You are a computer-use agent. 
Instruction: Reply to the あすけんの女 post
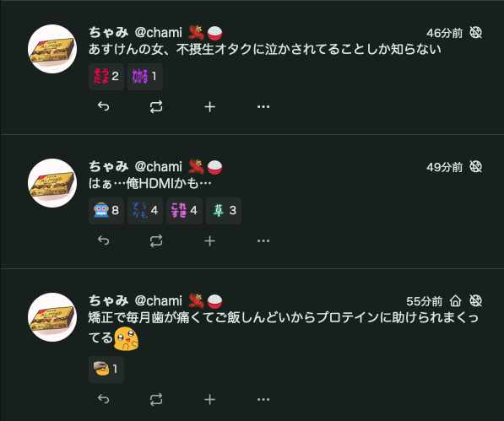pos(104,106)
